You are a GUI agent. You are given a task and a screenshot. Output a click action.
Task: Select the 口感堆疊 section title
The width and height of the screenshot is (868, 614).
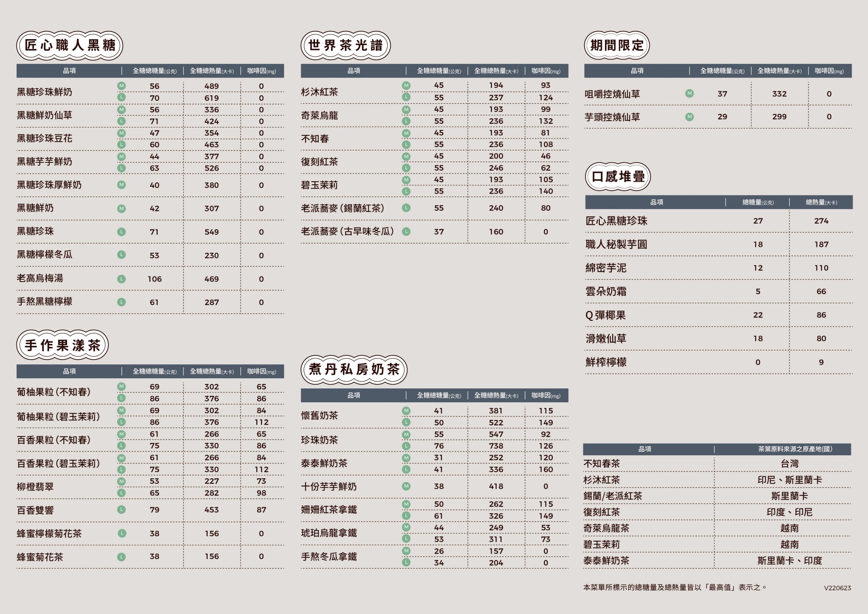pos(618,177)
